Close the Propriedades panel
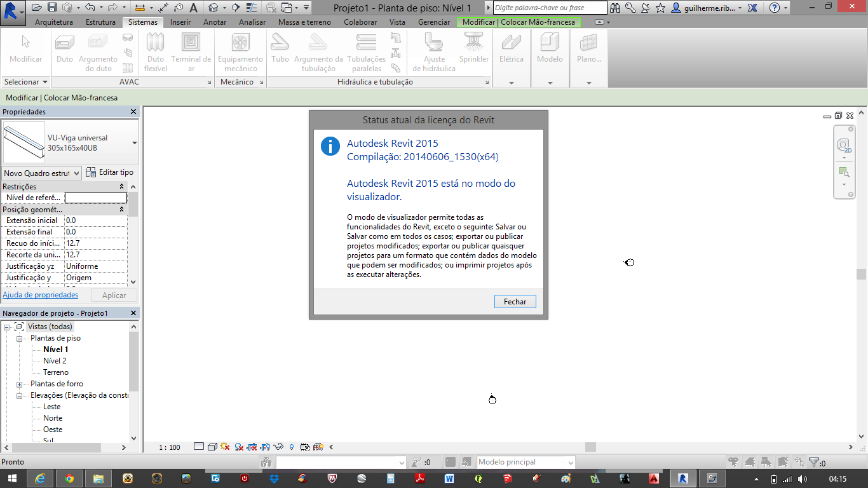This screenshot has width=868, height=488. coord(133,112)
